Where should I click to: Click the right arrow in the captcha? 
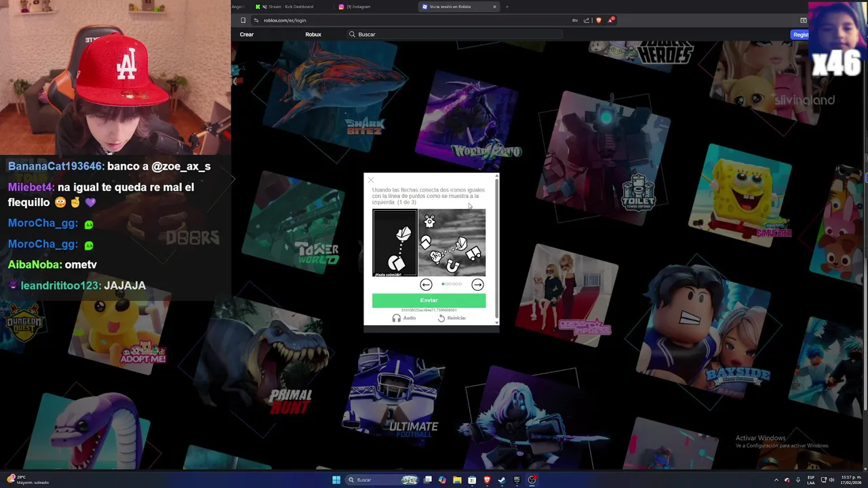coord(477,285)
